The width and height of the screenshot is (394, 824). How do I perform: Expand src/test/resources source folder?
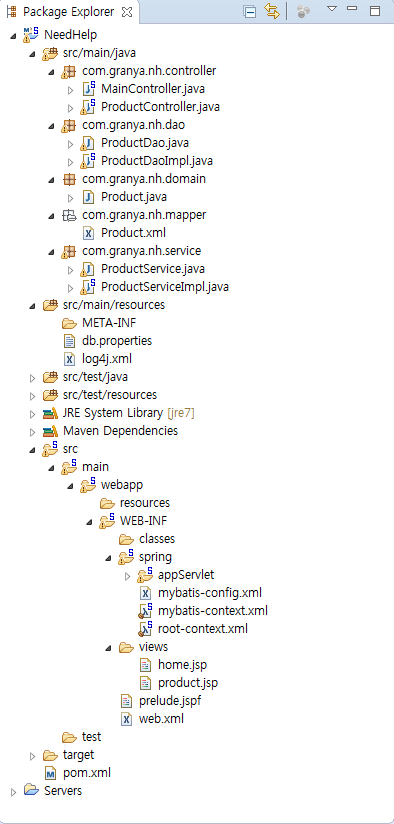coord(33,395)
